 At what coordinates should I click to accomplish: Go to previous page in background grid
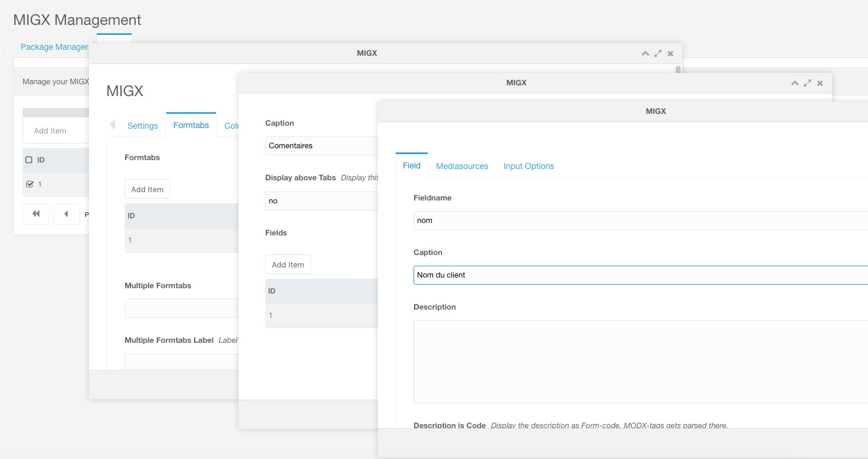[66, 214]
